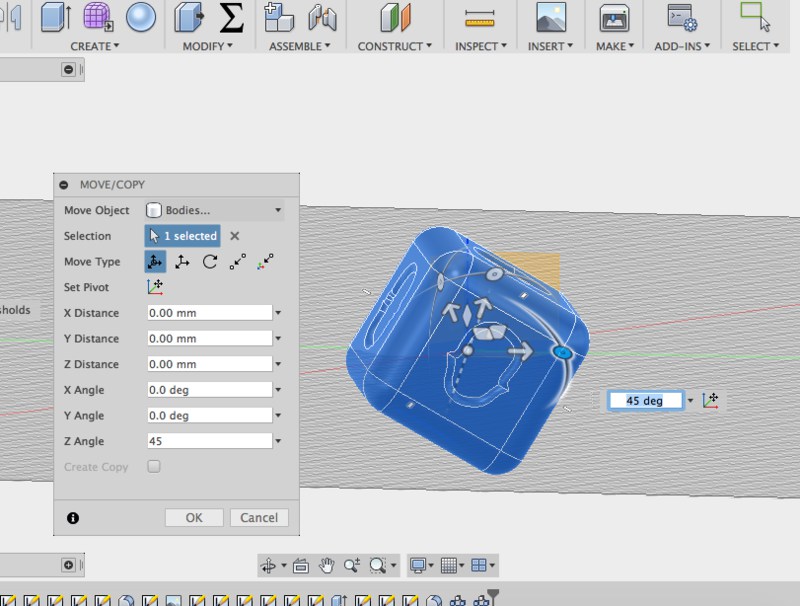Expand the Y Angle dropdown arrow
800x606 pixels.
coord(278,415)
